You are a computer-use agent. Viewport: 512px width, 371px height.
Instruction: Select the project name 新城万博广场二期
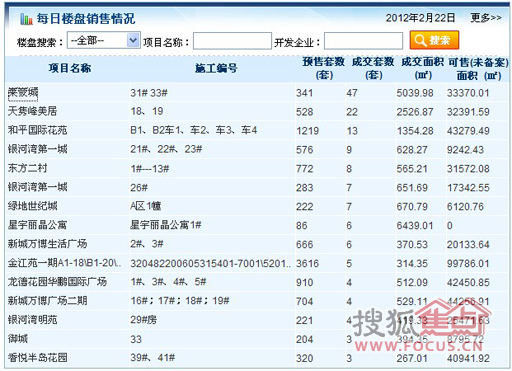(47, 301)
